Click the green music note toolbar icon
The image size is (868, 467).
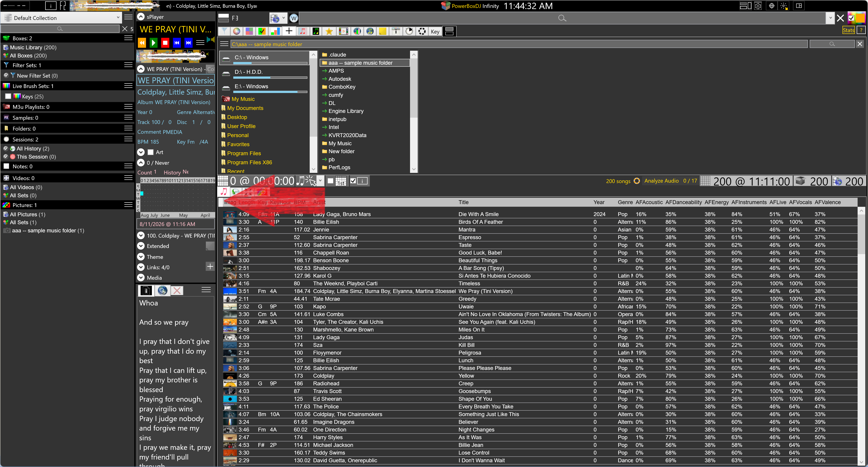316,31
